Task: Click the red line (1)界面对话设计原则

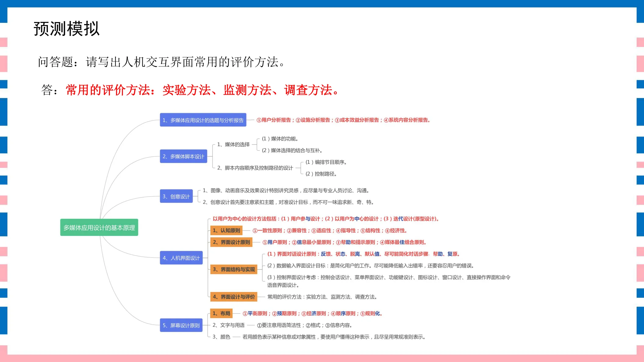Action: 363,254
